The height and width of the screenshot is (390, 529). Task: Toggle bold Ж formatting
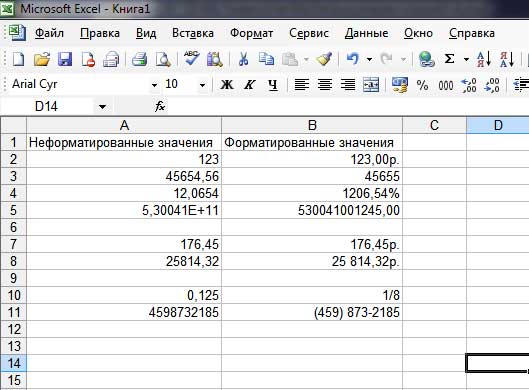pyautogui.click(x=227, y=84)
